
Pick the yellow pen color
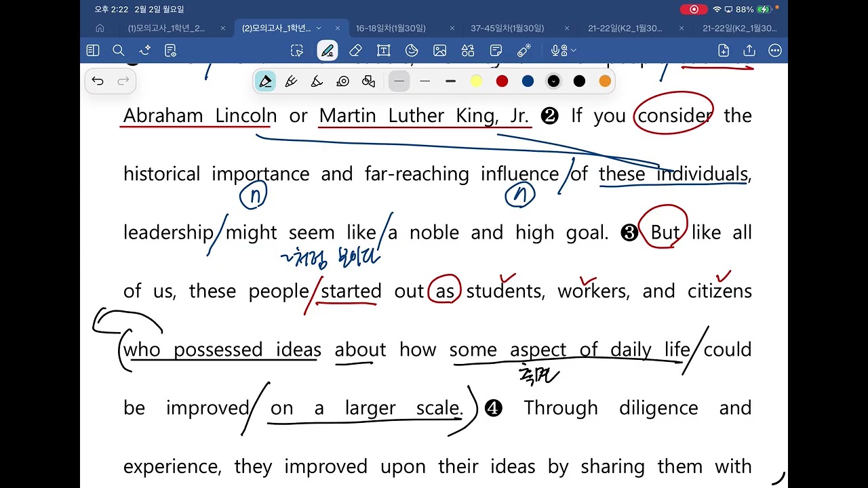(x=476, y=81)
